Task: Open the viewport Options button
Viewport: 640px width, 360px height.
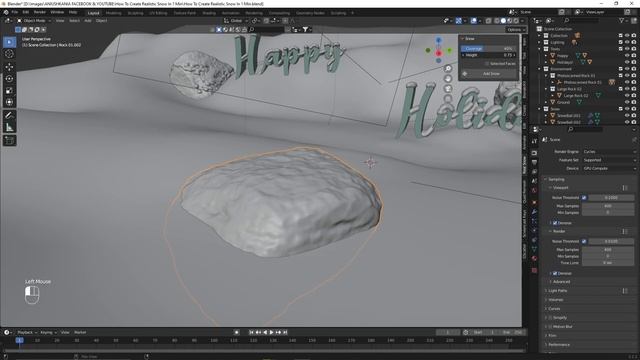Action: (x=516, y=29)
